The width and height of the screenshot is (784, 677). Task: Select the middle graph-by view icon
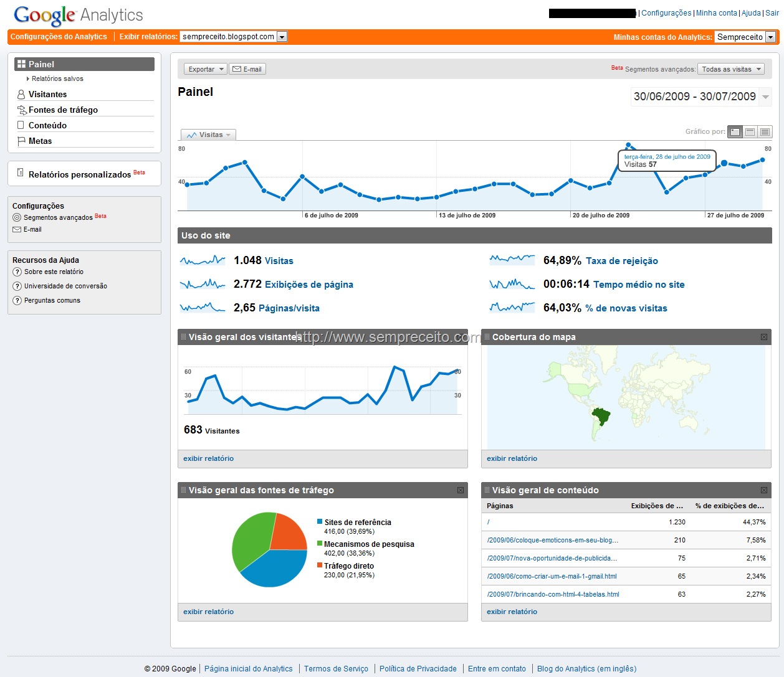[x=750, y=132]
